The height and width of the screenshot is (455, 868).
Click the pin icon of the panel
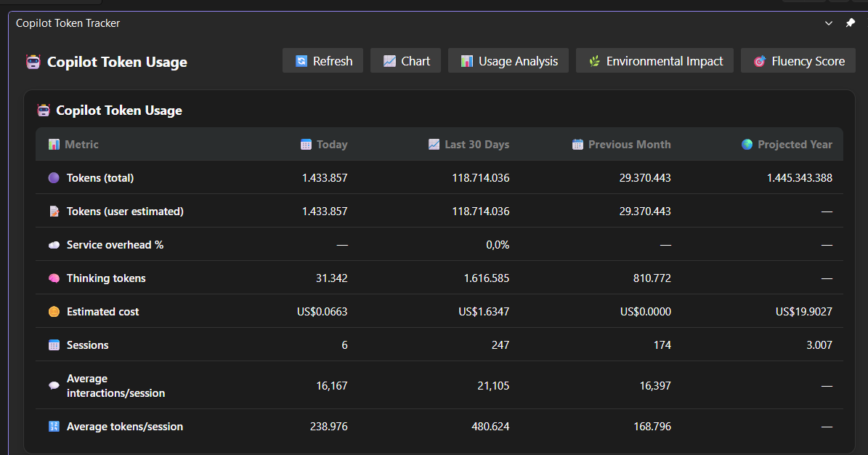pos(851,23)
